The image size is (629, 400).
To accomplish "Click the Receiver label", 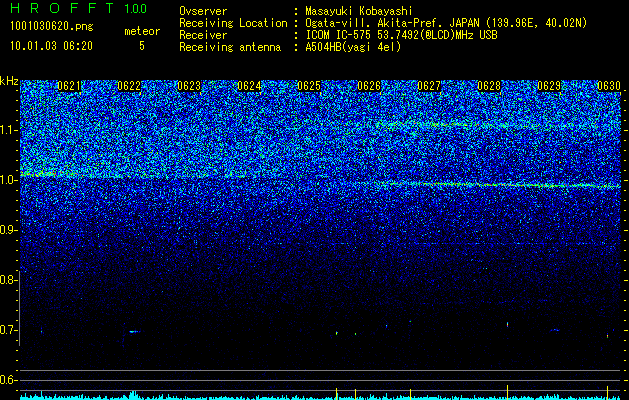I will pos(203,35).
